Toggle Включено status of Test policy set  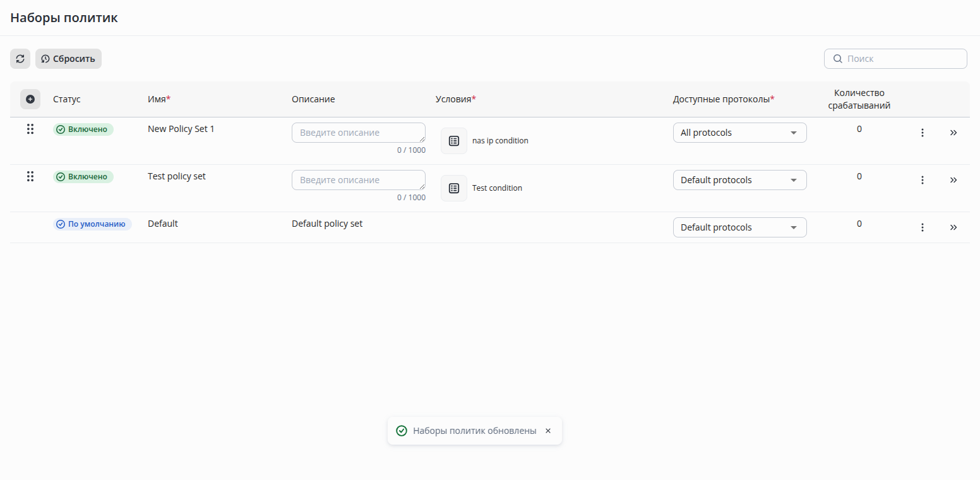pyautogui.click(x=83, y=177)
